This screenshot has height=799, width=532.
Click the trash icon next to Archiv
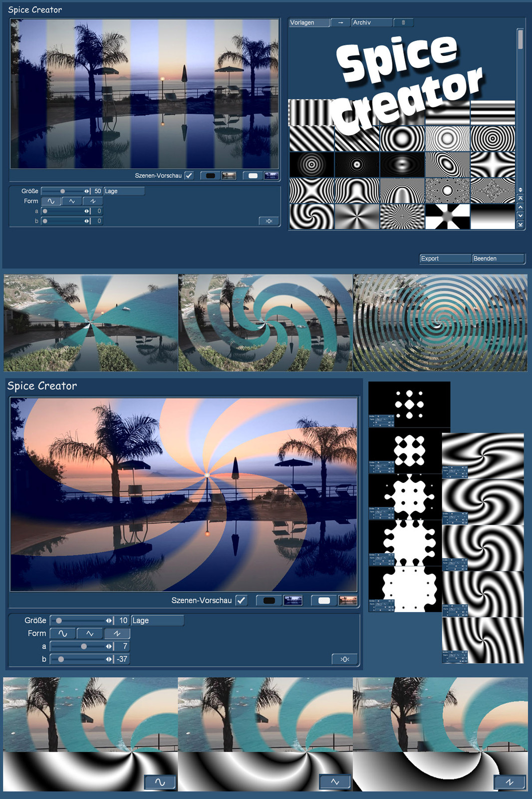point(403,22)
